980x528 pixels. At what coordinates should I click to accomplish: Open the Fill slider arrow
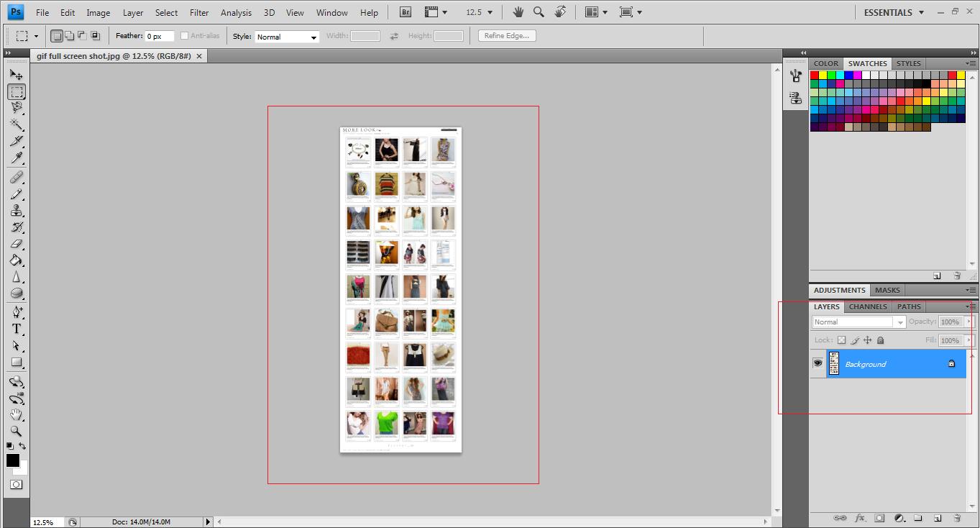(x=968, y=340)
